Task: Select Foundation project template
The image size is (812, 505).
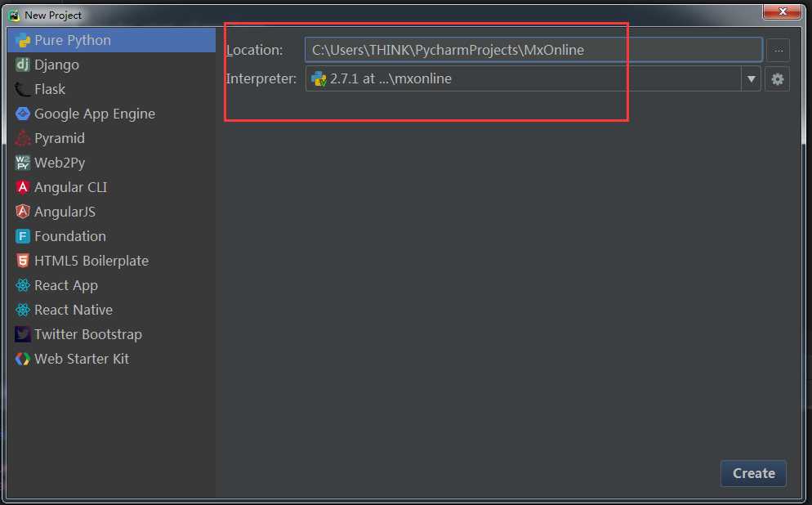Action: (x=111, y=236)
